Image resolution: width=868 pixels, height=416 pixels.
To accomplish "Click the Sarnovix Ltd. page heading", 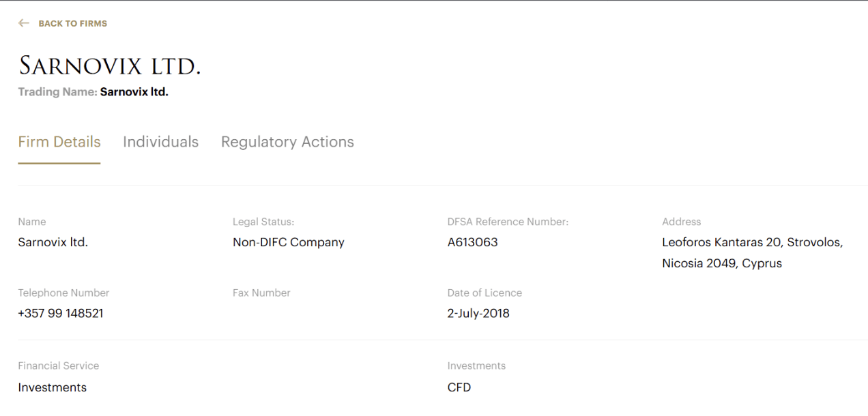I will [x=110, y=66].
